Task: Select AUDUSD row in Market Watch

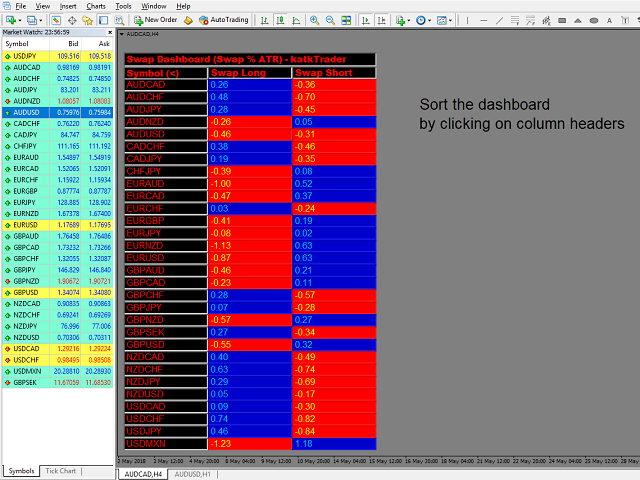Action: pyautogui.click(x=58, y=112)
